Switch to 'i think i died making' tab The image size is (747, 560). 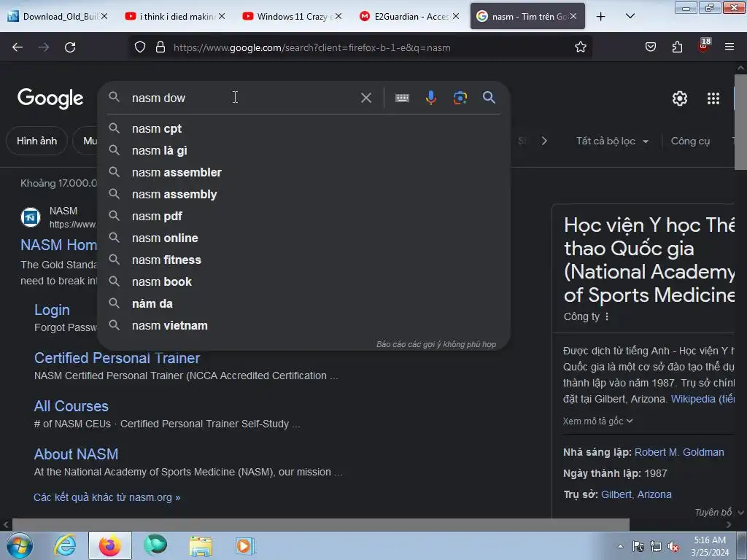175,17
